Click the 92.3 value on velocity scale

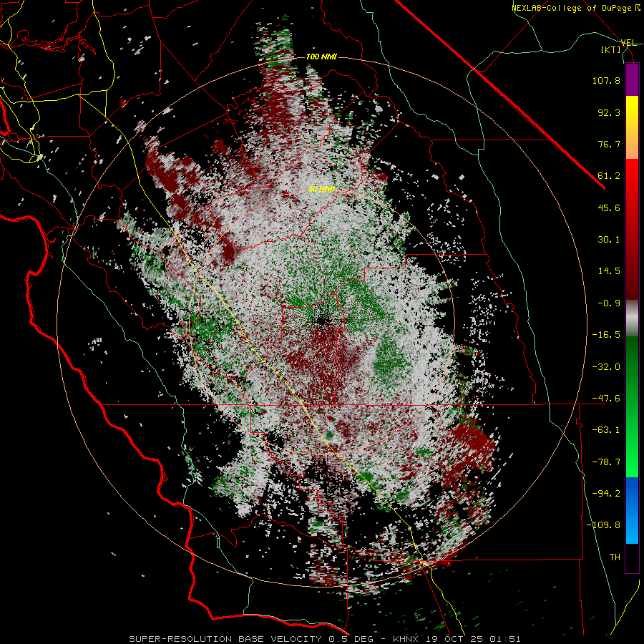609,112
